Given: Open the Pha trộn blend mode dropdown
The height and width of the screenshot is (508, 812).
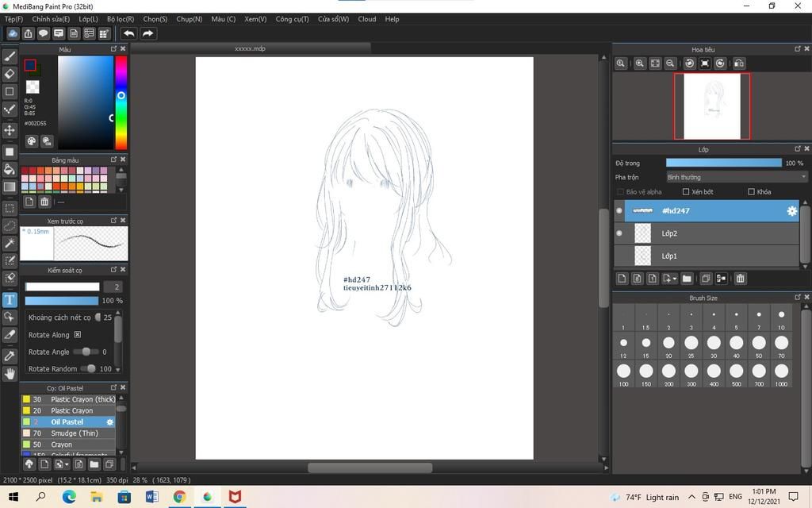Looking at the screenshot, I should (x=737, y=177).
